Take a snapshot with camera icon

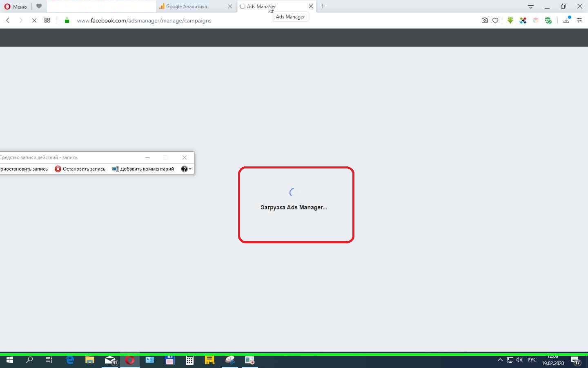485,20
